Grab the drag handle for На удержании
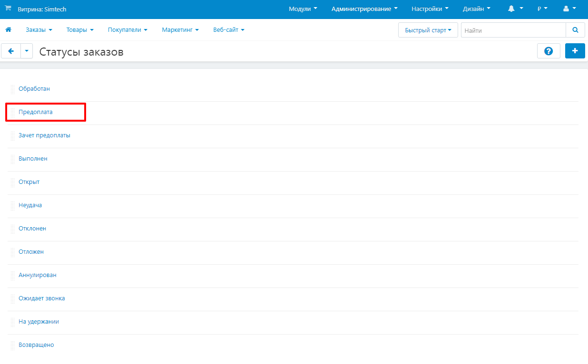Image resolution: width=588 pixels, height=364 pixels. (13, 322)
